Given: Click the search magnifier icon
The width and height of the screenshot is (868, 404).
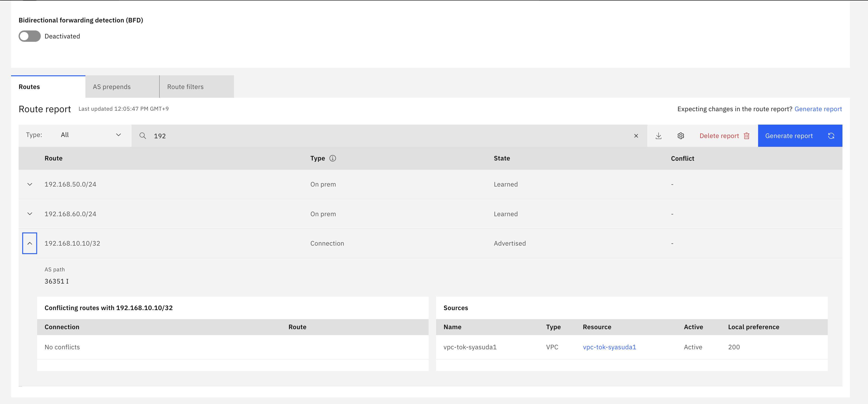Looking at the screenshot, I should click(x=142, y=136).
